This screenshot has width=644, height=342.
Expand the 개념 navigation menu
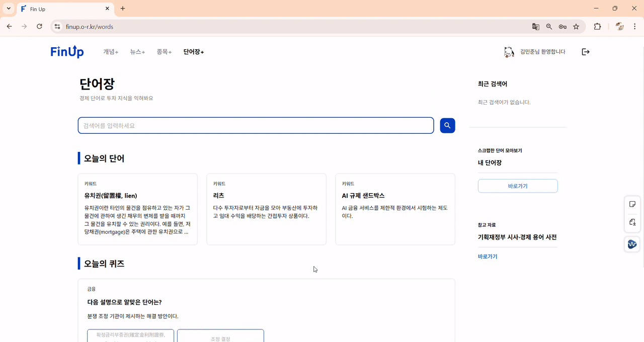(x=110, y=51)
